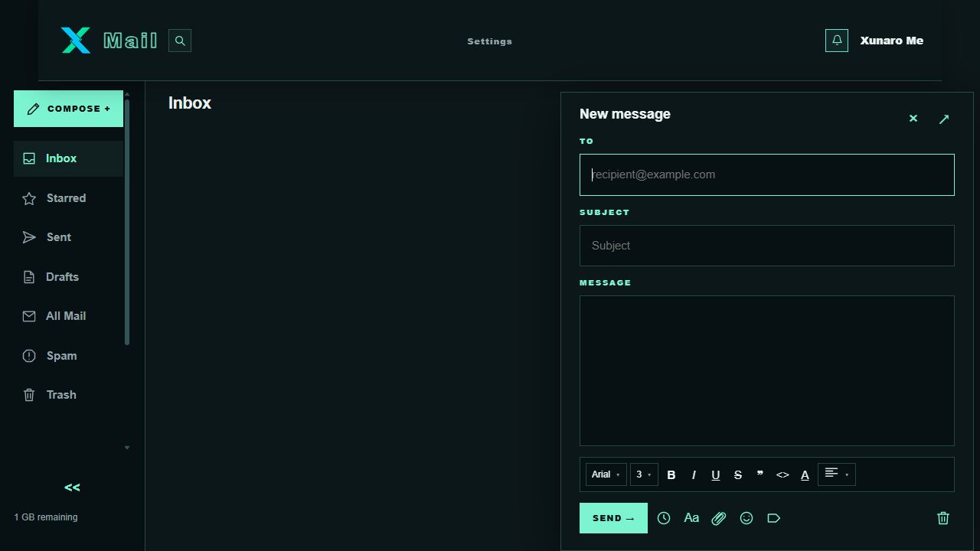Open the text alignment dropdown

tap(837, 474)
